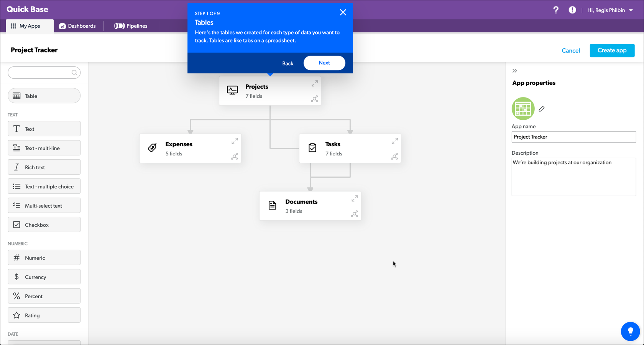Click into the App name field
The width and height of the screenshot is (644, 345).
(x=573, y=137)
